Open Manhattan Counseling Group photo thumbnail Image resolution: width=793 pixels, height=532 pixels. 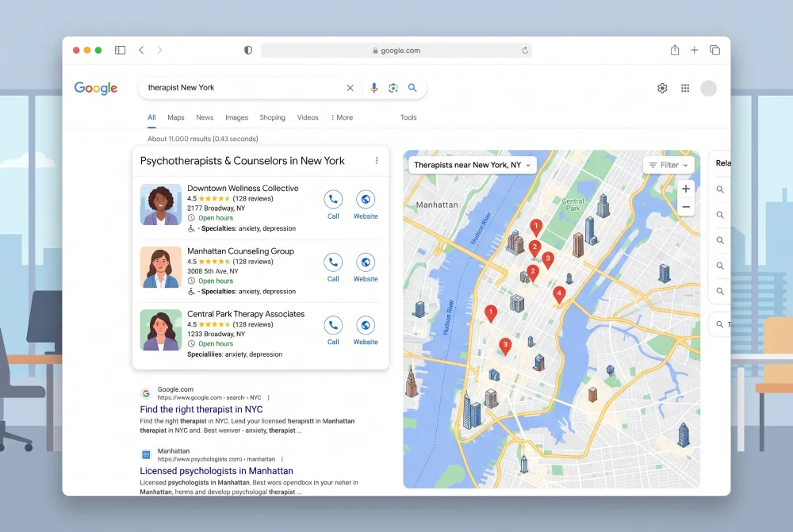161,267
